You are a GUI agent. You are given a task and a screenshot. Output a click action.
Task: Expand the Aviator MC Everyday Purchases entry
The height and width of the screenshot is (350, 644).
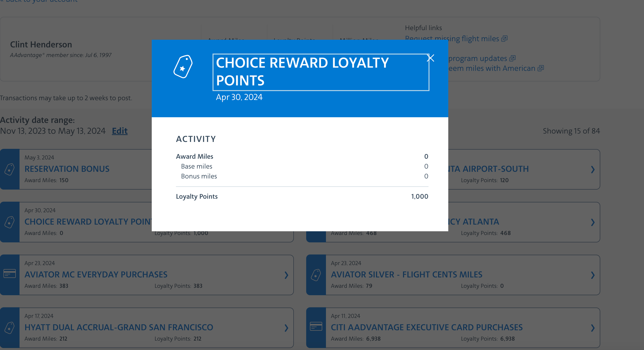click(286, 275)
